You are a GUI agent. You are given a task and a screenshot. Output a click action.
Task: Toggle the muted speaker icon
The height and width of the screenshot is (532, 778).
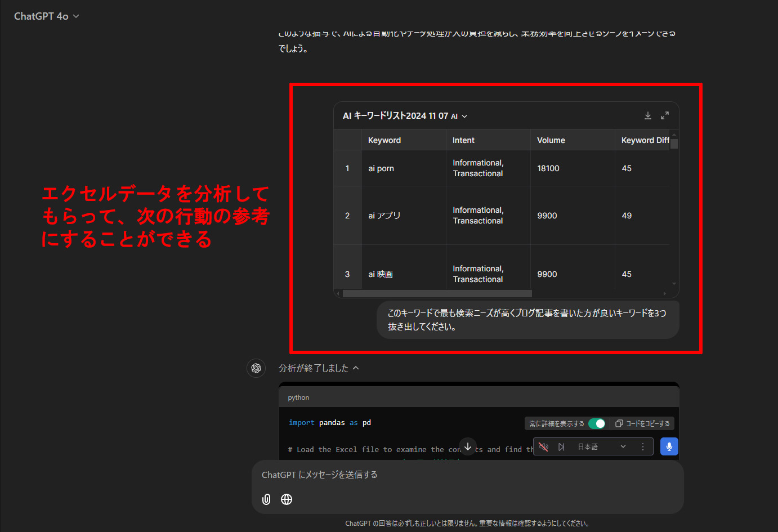tap(543, 446)
